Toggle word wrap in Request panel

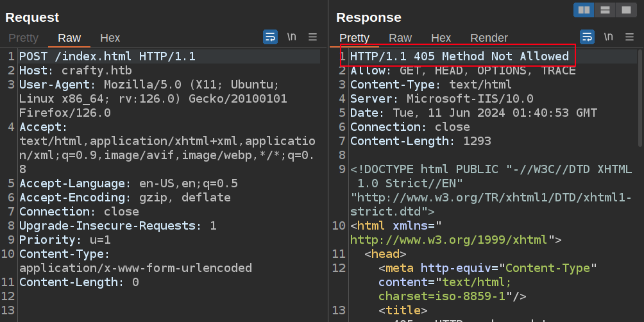point(270,37)
